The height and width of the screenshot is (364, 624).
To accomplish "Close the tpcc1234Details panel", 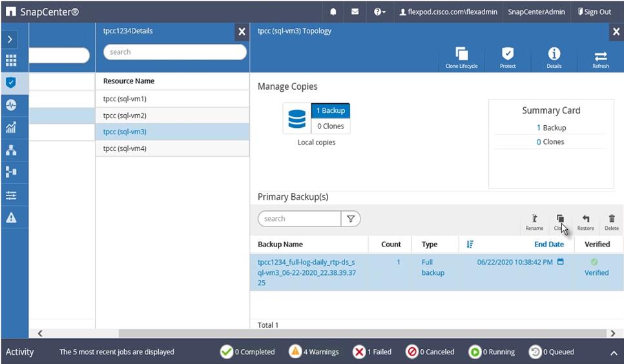I will tap(242, 32).
